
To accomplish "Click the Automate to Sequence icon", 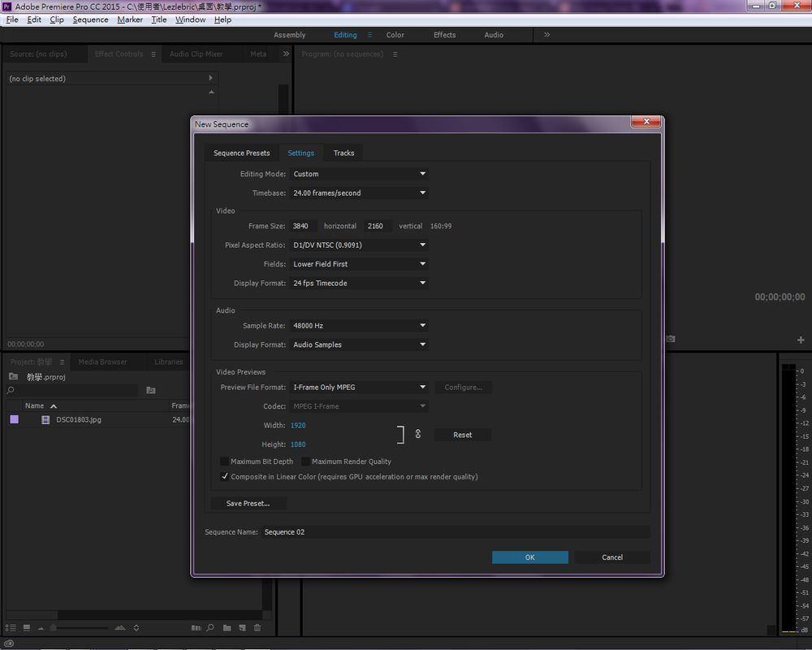I will 196,628.
